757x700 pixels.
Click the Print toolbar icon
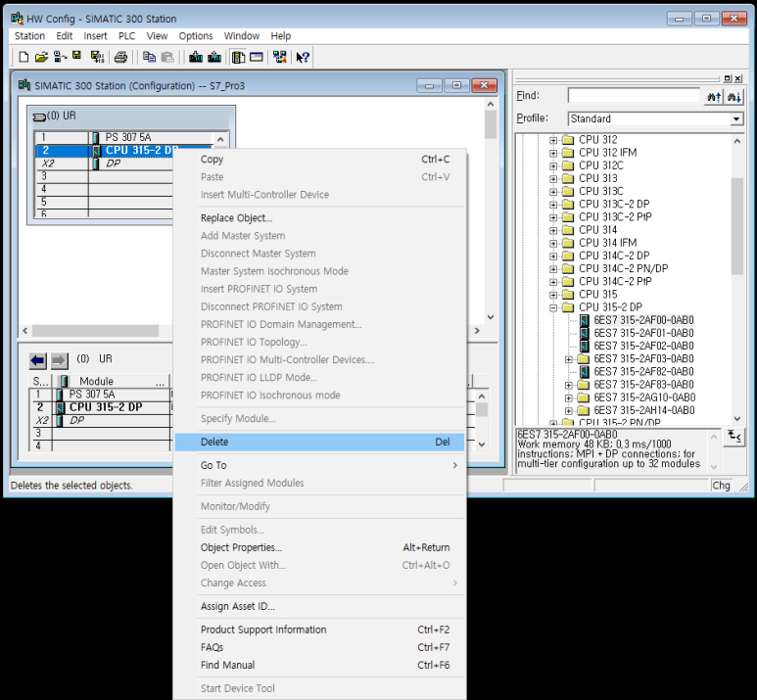click(x=120, y=57)
